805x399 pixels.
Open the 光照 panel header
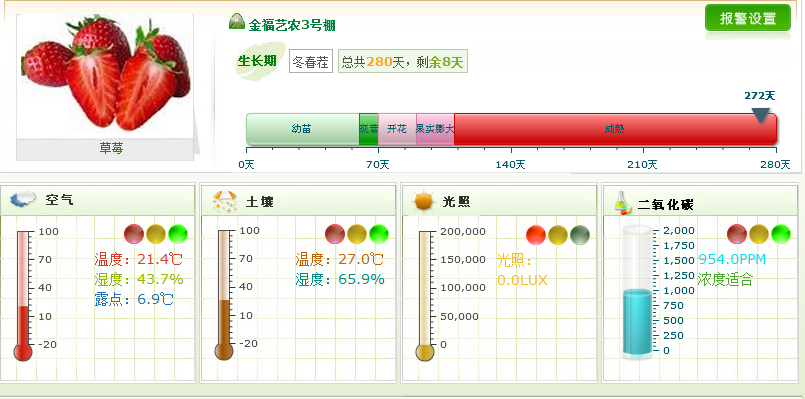click(499, 200)
